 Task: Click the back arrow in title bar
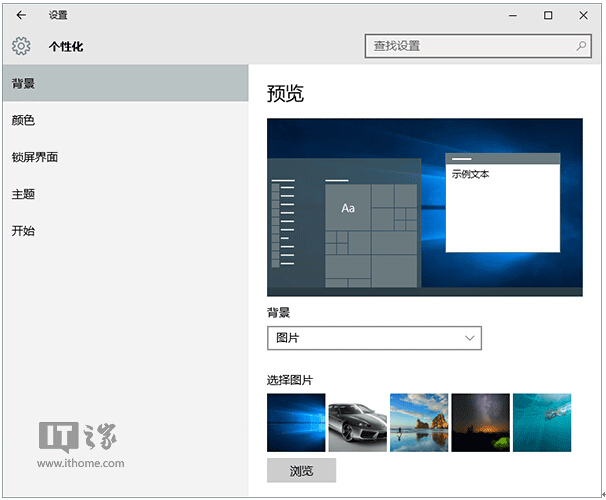(21, 15)
